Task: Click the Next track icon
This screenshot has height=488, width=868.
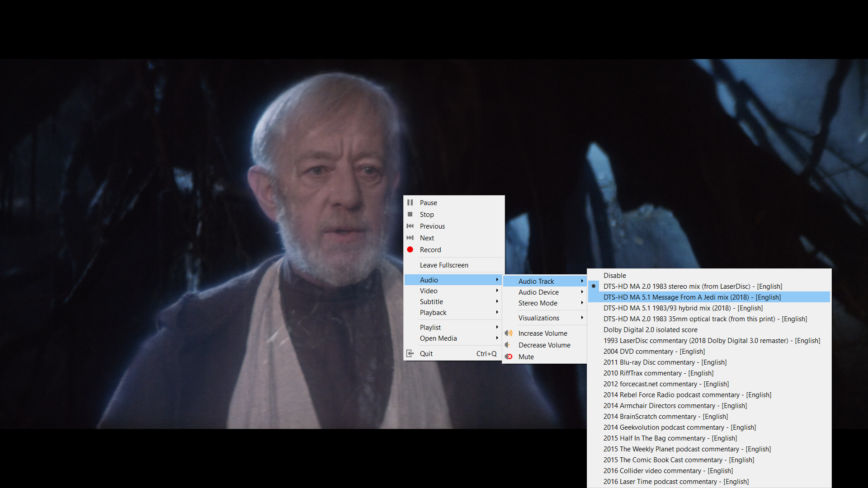Action: (410, 238)
